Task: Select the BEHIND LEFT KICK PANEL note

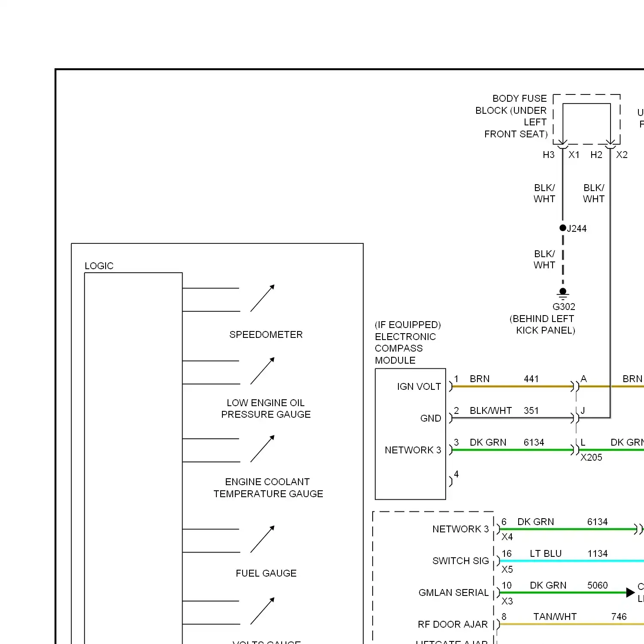Action: tap(542, 325)
